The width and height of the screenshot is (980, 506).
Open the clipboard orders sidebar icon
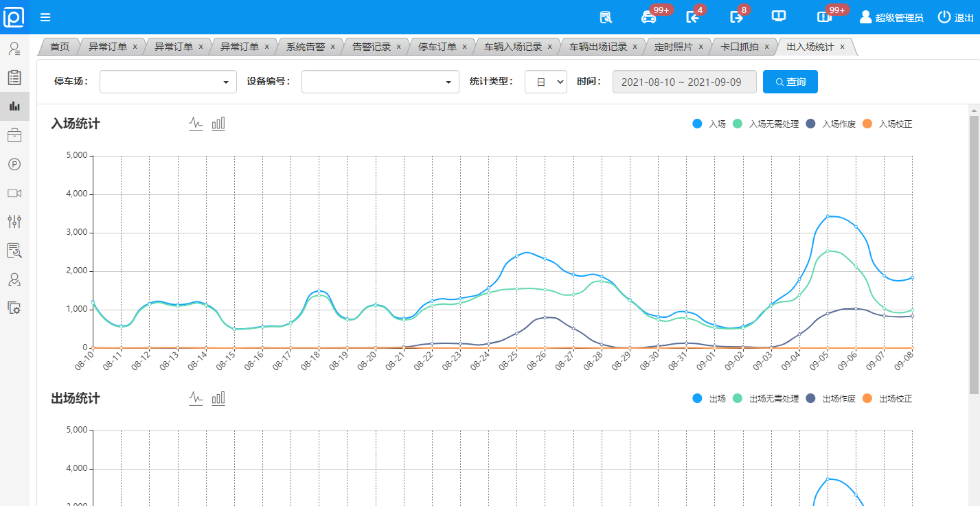[x=14, y=78]
